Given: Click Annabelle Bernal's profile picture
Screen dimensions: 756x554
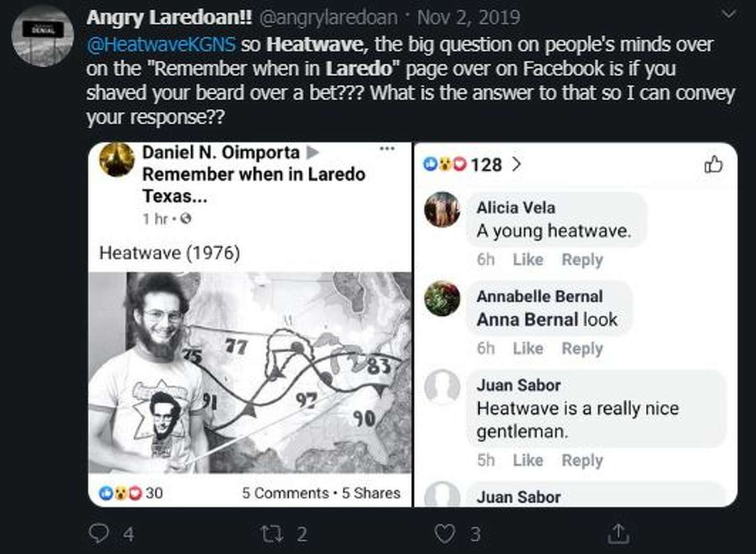Looking at the screenshot, I should (442, 298).
